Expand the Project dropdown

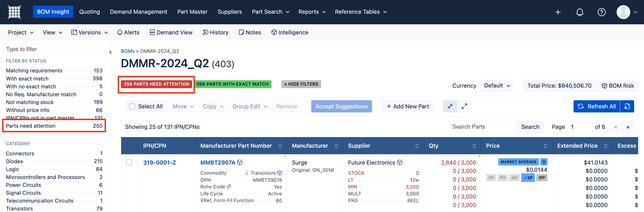coord(21,32)
